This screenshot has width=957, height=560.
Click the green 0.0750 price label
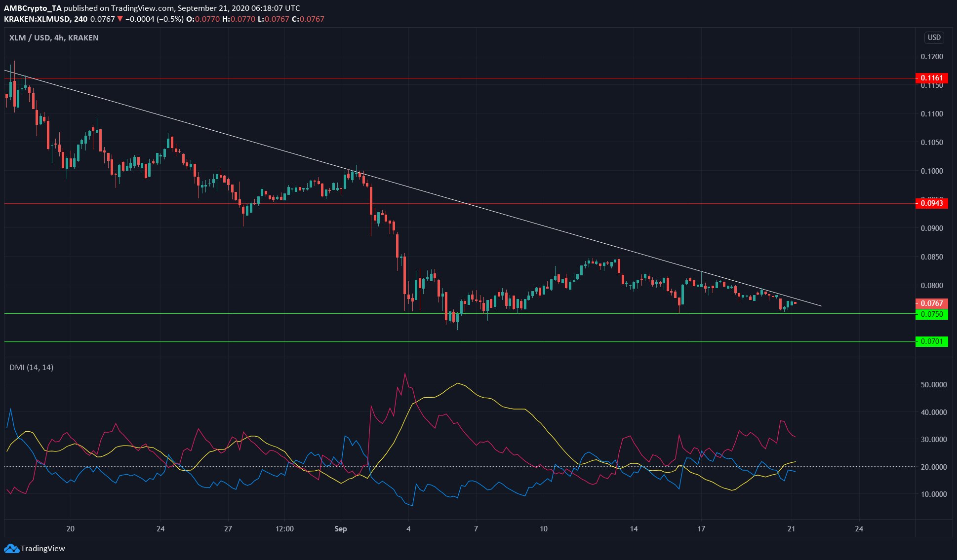coord(931,314)
